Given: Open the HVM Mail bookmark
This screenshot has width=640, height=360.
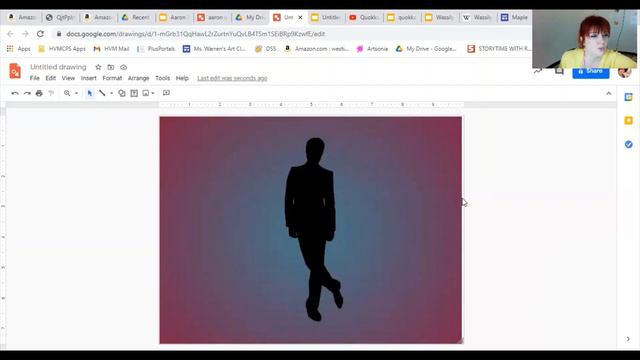Looking at the screenshot, I should coord(111,49).
